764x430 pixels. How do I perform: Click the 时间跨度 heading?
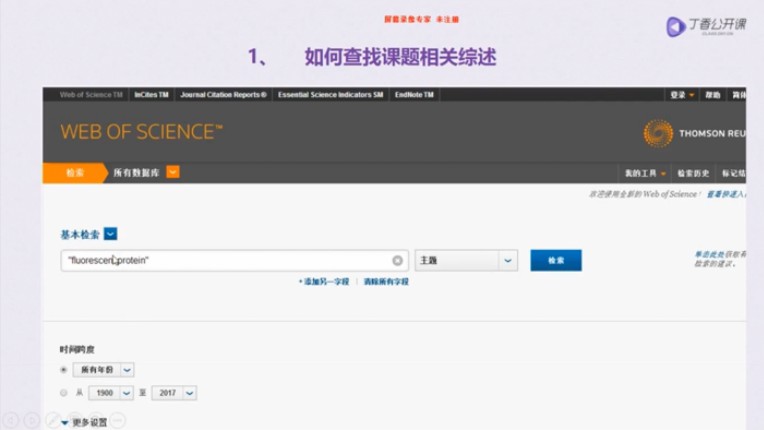[x=77, y=349]
